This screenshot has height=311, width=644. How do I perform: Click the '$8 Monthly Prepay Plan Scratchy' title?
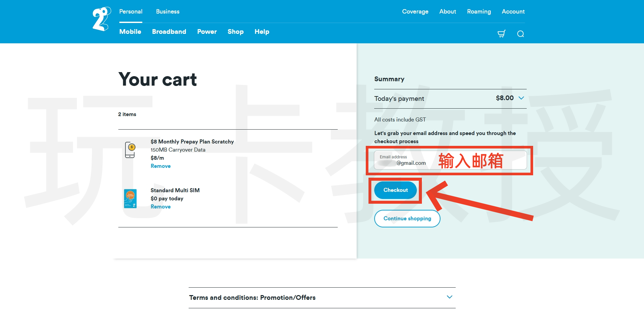[x=192, y=142]
